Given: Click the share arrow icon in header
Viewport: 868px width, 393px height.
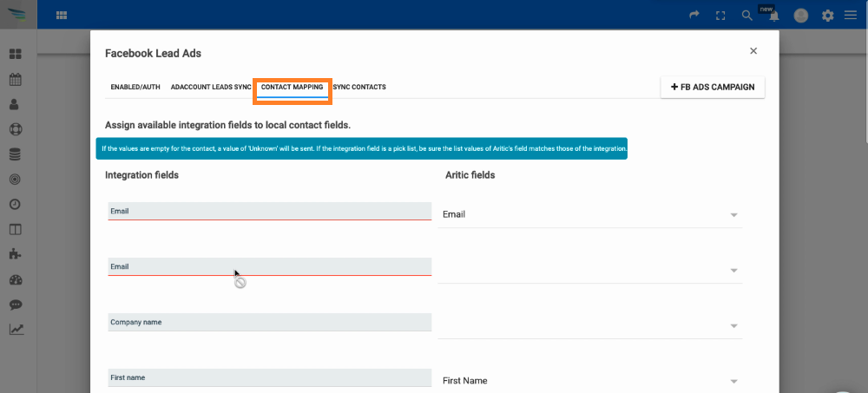Looking at the screenshot, I should pos(694,15).
